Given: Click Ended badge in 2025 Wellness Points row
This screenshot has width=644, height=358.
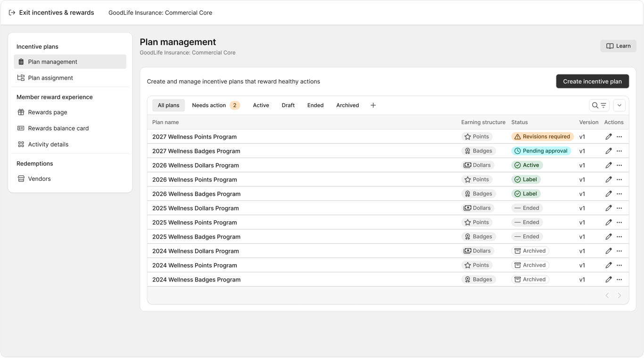Looking at the screenshot, I should point(527,222).
